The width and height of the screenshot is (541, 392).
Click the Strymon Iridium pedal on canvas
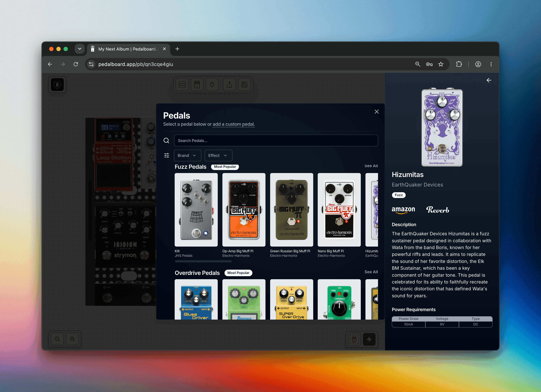tap(125, 235)
